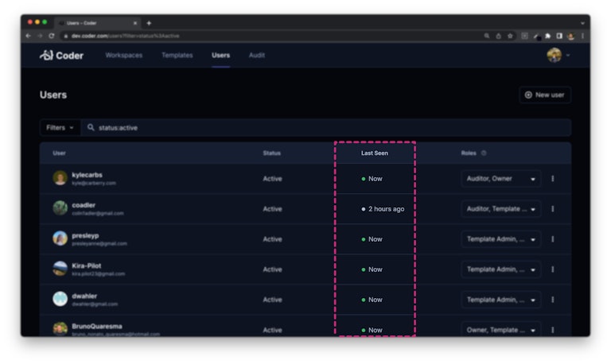611x364 pixels.
Task: Click the Coder logo in the navbar
Action: tap(61, 56)
